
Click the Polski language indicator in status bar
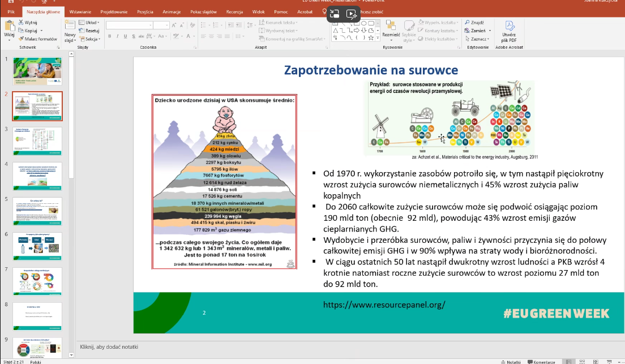click(x=36, y=362)
